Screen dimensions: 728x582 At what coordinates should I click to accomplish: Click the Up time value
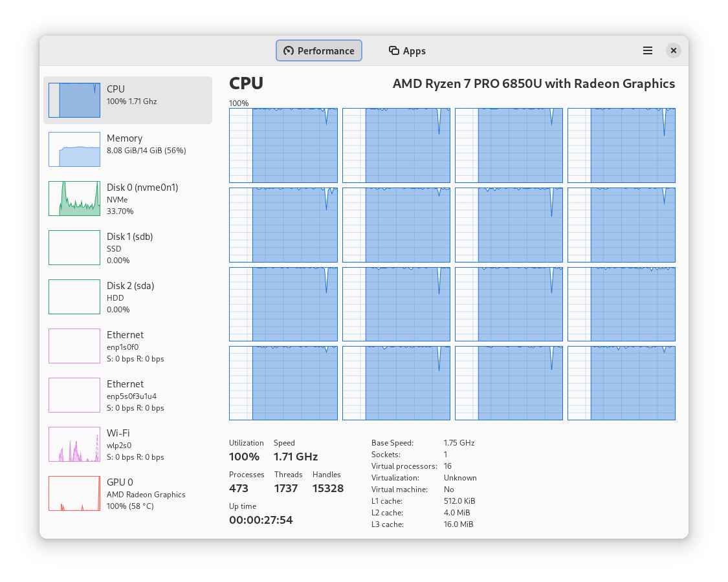coord(261,520)
